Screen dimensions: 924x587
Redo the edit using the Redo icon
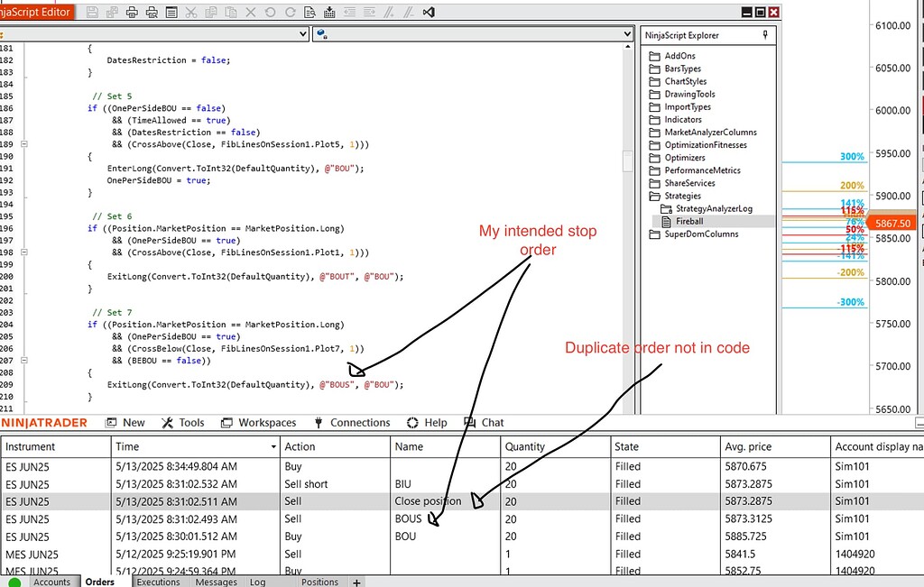pos(289,12)
